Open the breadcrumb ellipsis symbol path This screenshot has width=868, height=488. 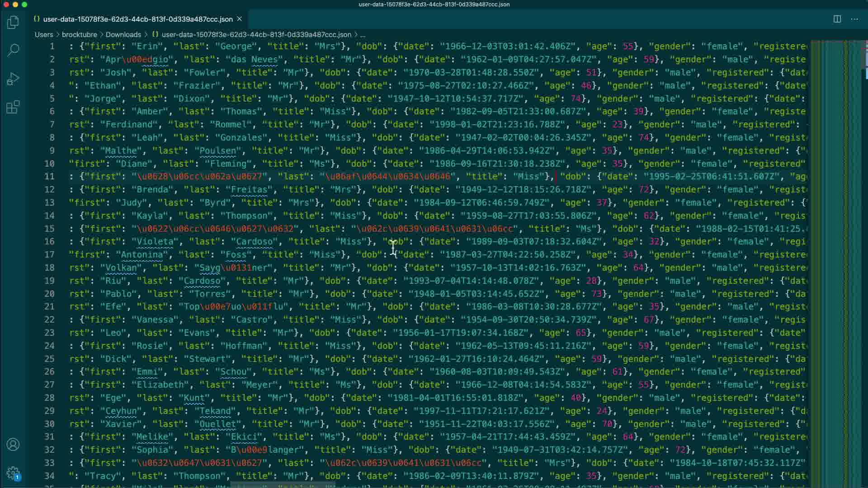coord(363,34)
